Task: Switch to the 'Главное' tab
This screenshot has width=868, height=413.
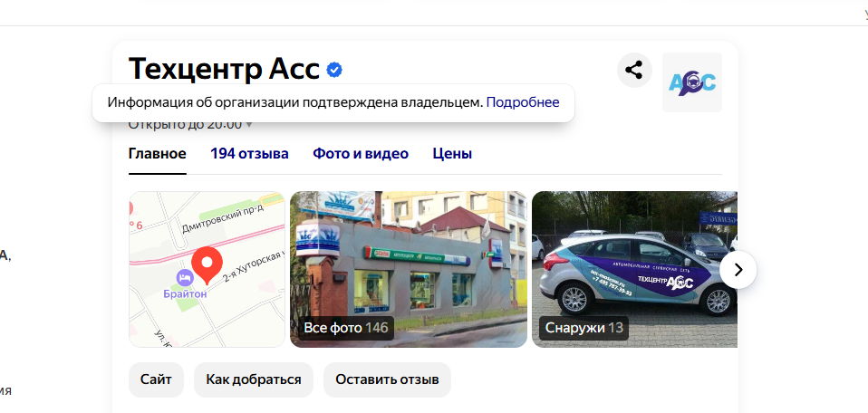Action: click(158, 154)
